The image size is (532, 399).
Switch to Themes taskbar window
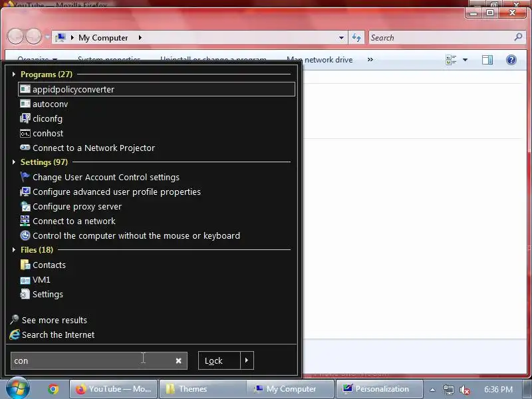pyautogui.click(x=203, y=389)
